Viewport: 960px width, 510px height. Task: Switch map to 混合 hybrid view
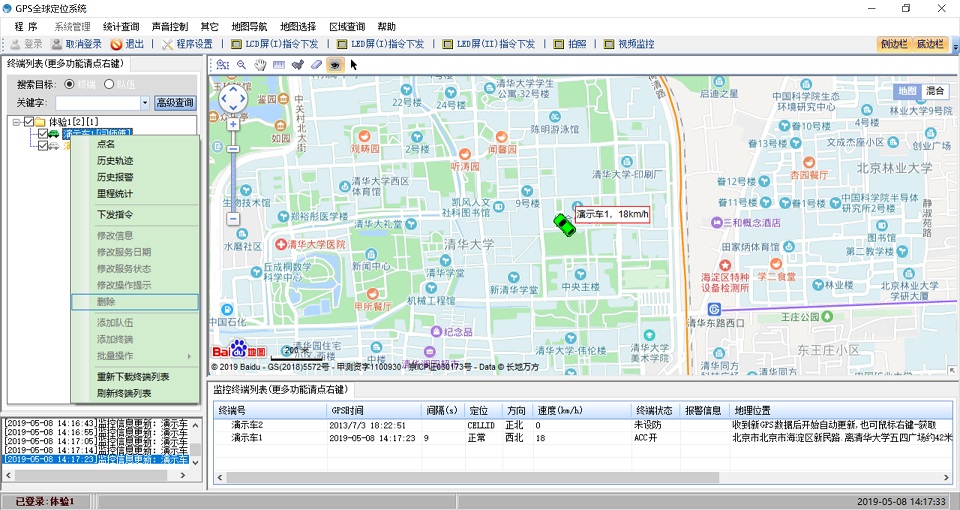tap(935, 91)
